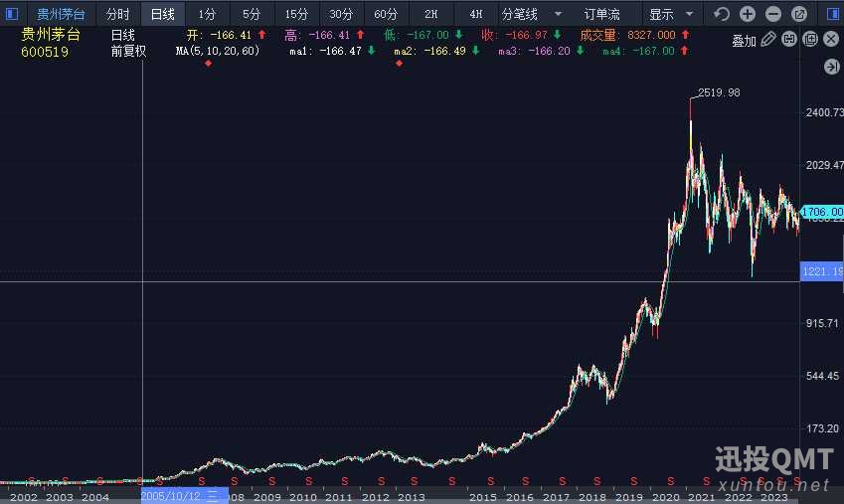Close the chart pane with X icon
Viewport: 844px width, 504px height.
click(x=831, y=40)
